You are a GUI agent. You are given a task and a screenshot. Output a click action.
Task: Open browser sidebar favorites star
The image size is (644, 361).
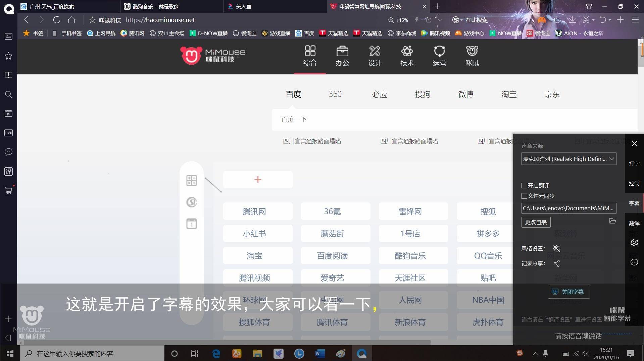pyautogui.click(x=8, y=56)
